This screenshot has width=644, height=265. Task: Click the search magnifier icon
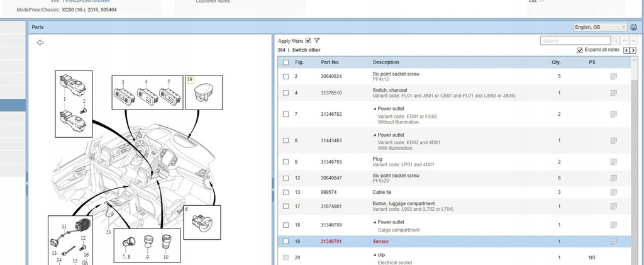click(x=615, y=41)
